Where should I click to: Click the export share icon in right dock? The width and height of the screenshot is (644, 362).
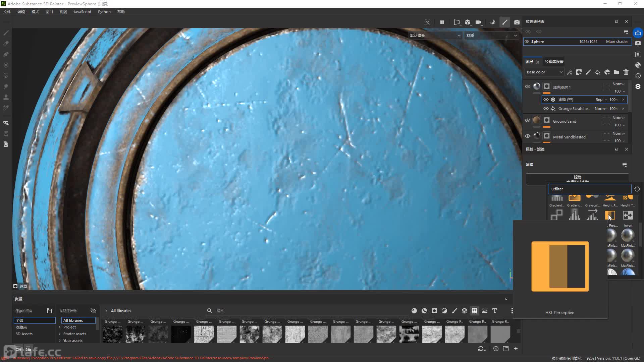click(638, 33)
